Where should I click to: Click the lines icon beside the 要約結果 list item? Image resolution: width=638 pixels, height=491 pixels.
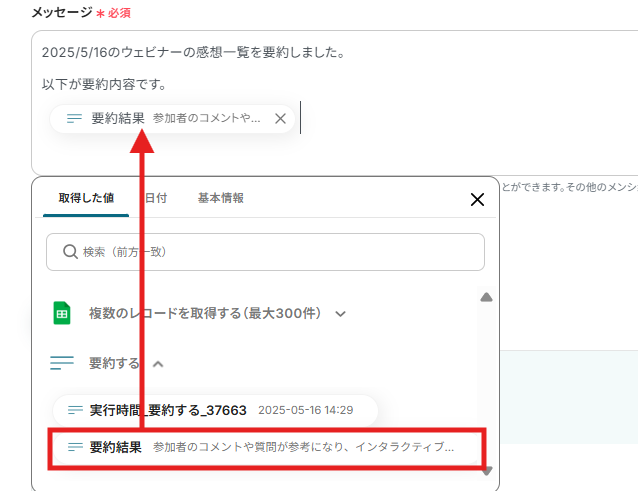pos(75,447)
